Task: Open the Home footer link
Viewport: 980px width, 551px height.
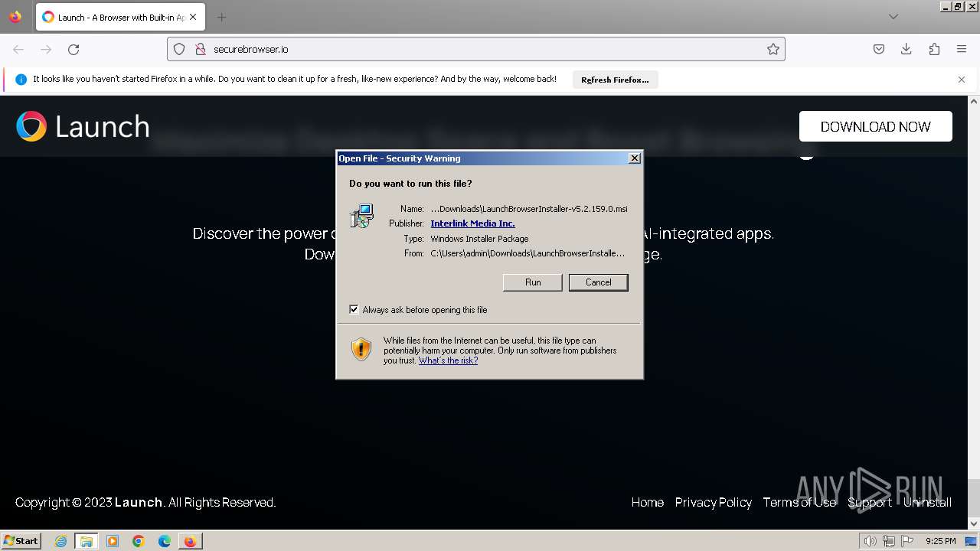Action: pos(648,502)
